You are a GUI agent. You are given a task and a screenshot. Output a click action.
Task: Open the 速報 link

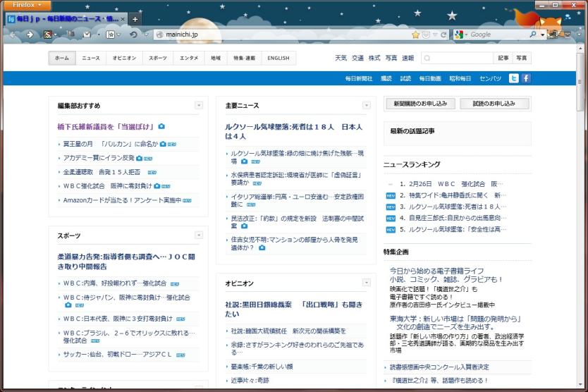408,58
